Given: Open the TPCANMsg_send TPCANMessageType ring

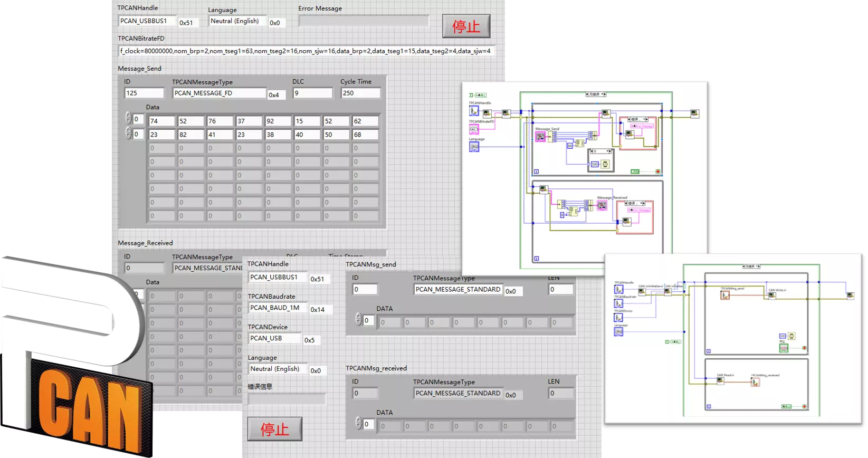Looking at the screenshot, I should [x=458, y=290].
